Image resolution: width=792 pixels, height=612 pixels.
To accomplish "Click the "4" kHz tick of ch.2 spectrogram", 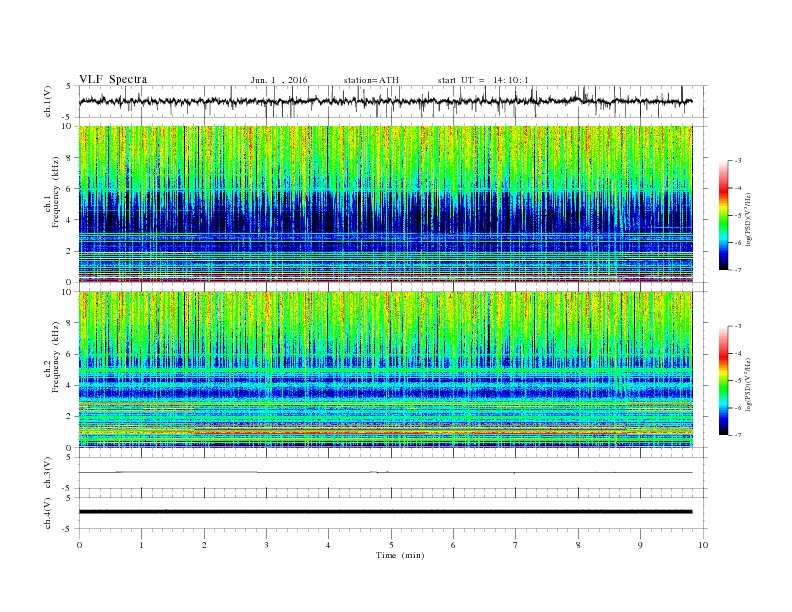I will tap(69, 385).
